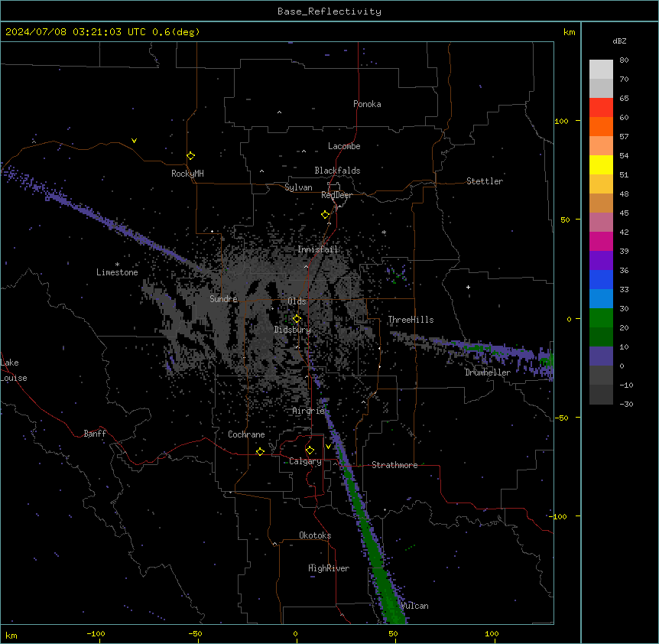The height and width of the screenshot is (644, 659).
Task: Click the 50 tick on the bottom axis
Action: tap(393, 633)
